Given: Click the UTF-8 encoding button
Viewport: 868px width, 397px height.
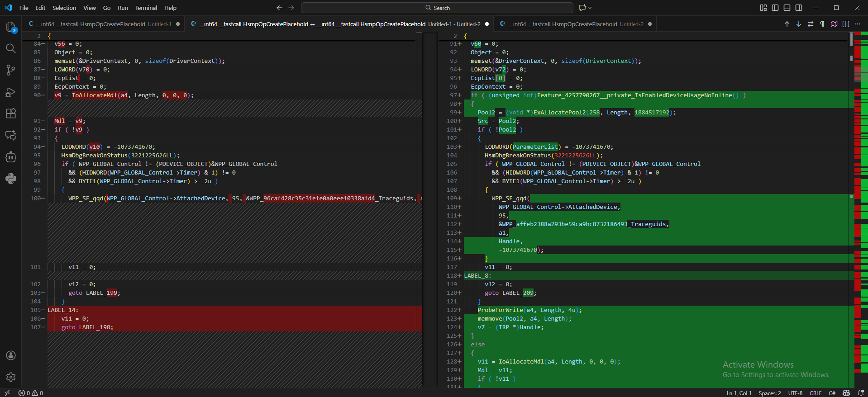Looking at the screenshot, I should (x=795, y=393).
